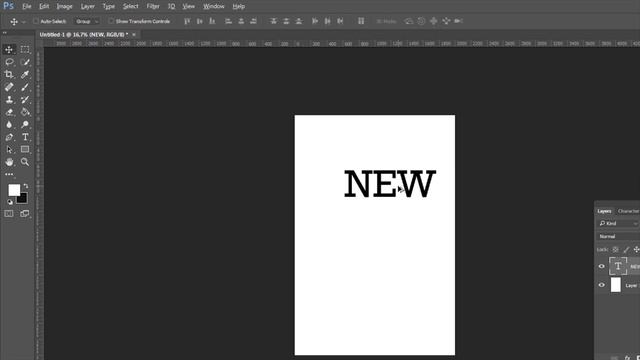Select the Rectangular Marquee tool

pos(25,49)
